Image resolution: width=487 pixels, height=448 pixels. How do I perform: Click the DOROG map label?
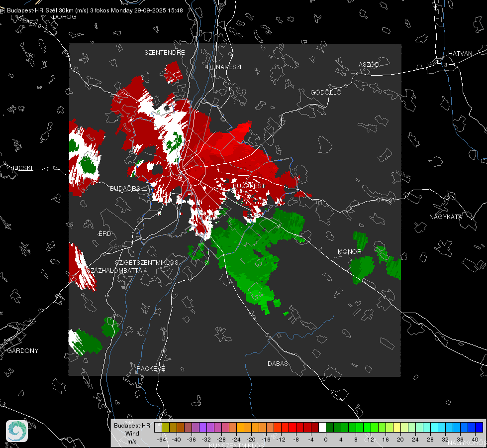point(65,17)
